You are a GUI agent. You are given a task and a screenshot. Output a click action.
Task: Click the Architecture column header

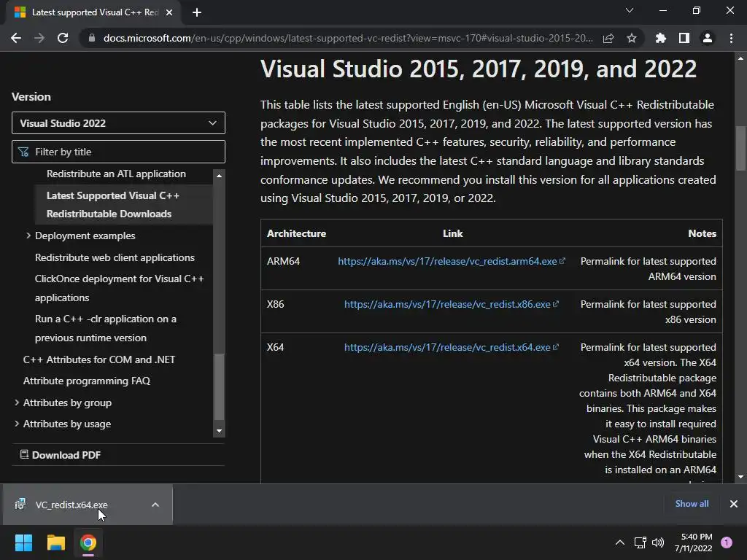point(296,234)
